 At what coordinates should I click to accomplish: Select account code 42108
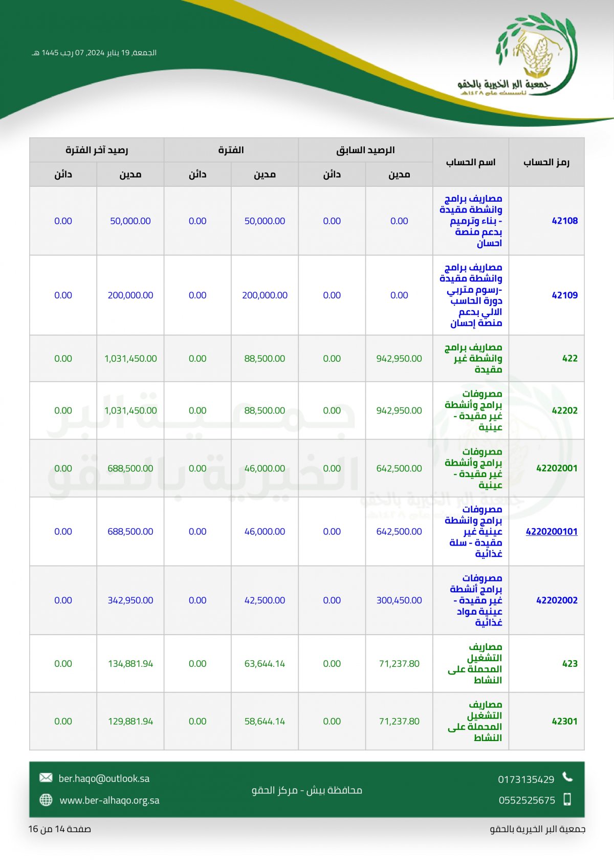(565, 221)
